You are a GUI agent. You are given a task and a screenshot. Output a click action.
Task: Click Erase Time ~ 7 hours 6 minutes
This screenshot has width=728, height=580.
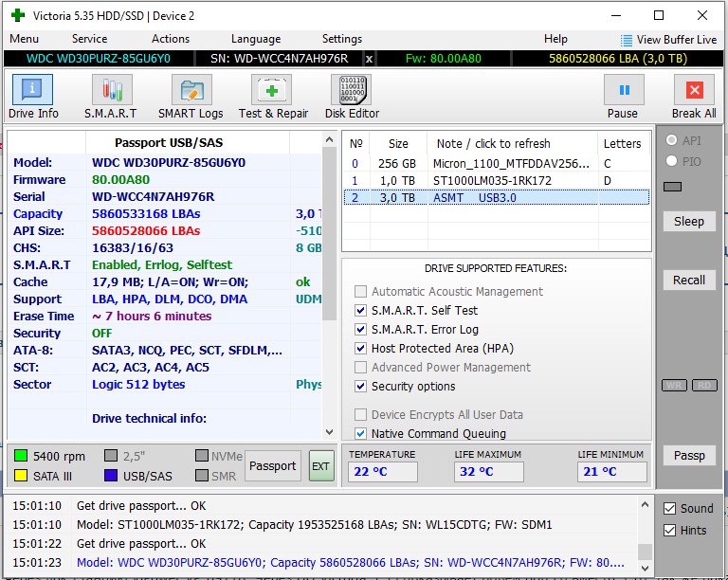(x=152, y=316)
